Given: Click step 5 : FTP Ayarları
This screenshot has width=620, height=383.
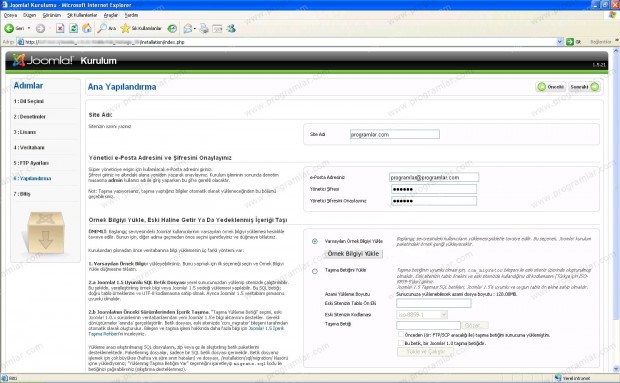Looking at the screenshot, I should (x=31, y=163).
